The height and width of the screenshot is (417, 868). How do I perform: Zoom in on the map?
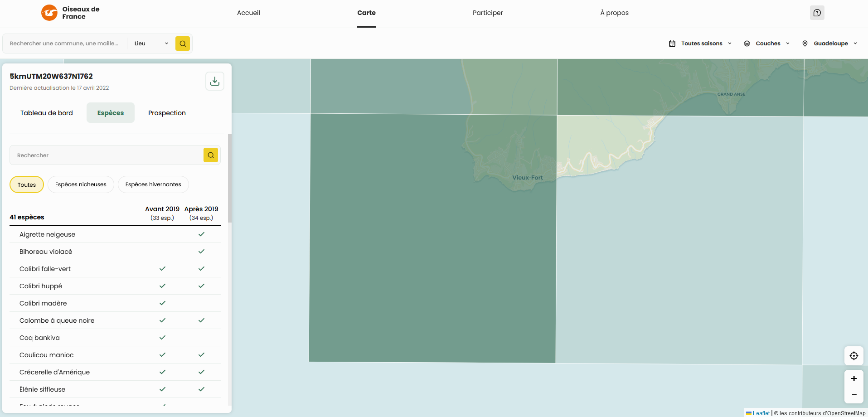click(853, 378)
